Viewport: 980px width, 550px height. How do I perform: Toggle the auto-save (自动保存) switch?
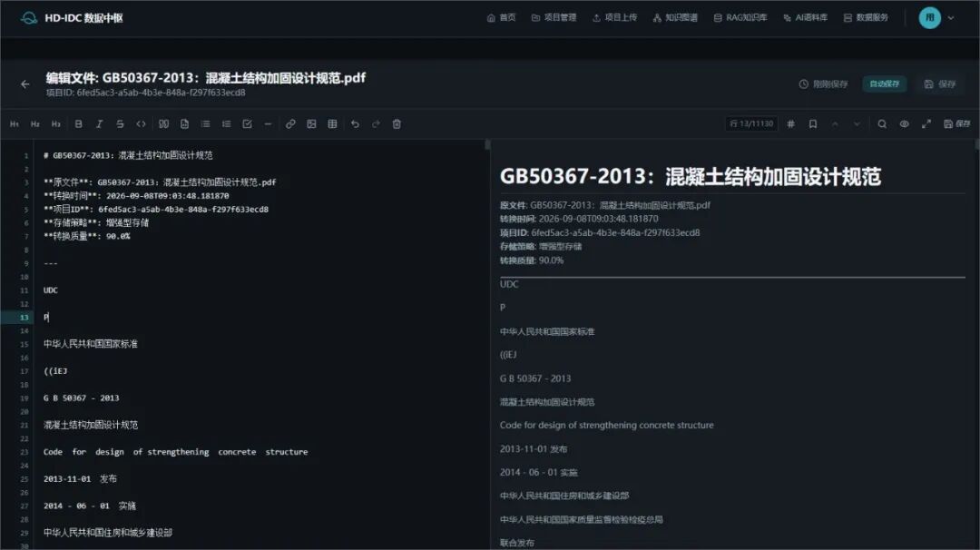pos(885,83)
